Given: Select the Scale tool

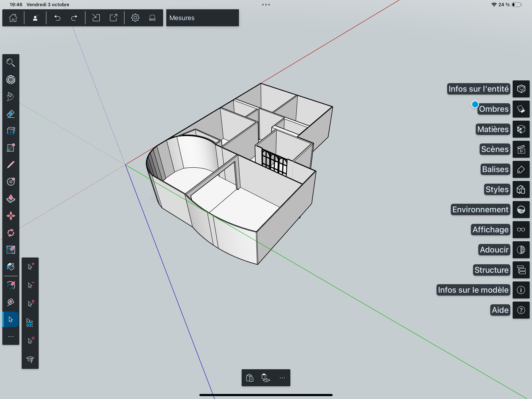Looking at the screenshot, I should (x=11, y=250).
